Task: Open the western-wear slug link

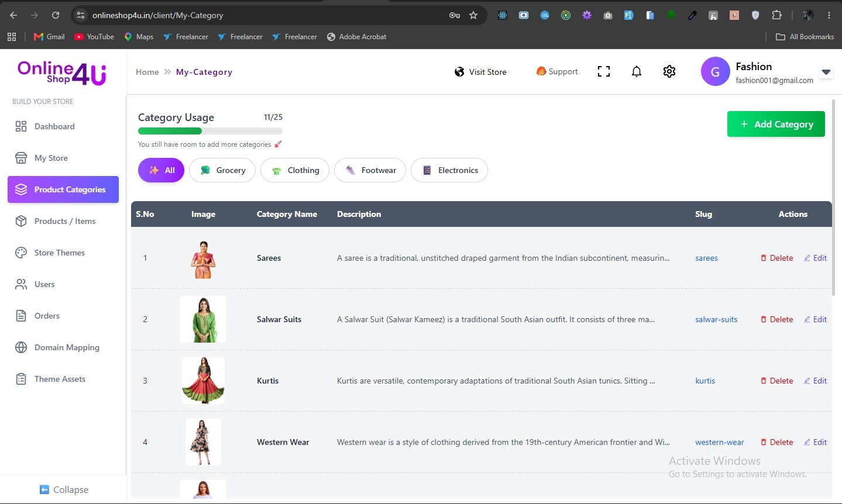Action: click(x=720, y=442)
